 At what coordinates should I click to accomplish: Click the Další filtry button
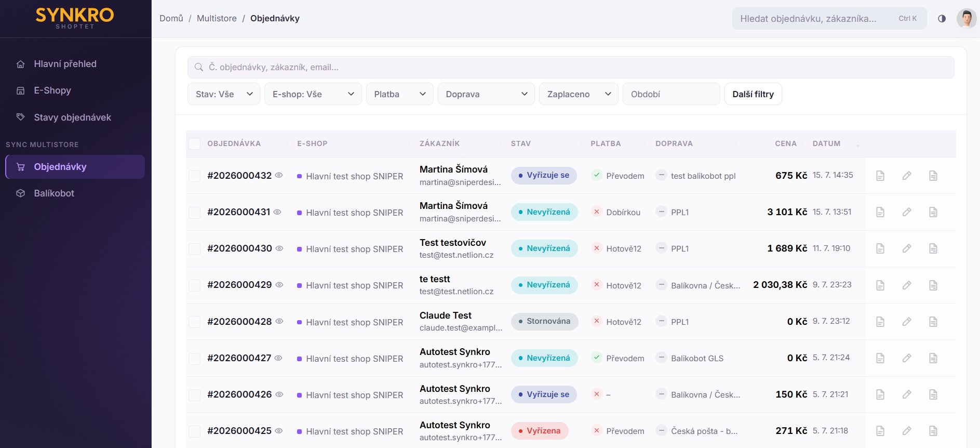tap(753, 94)
